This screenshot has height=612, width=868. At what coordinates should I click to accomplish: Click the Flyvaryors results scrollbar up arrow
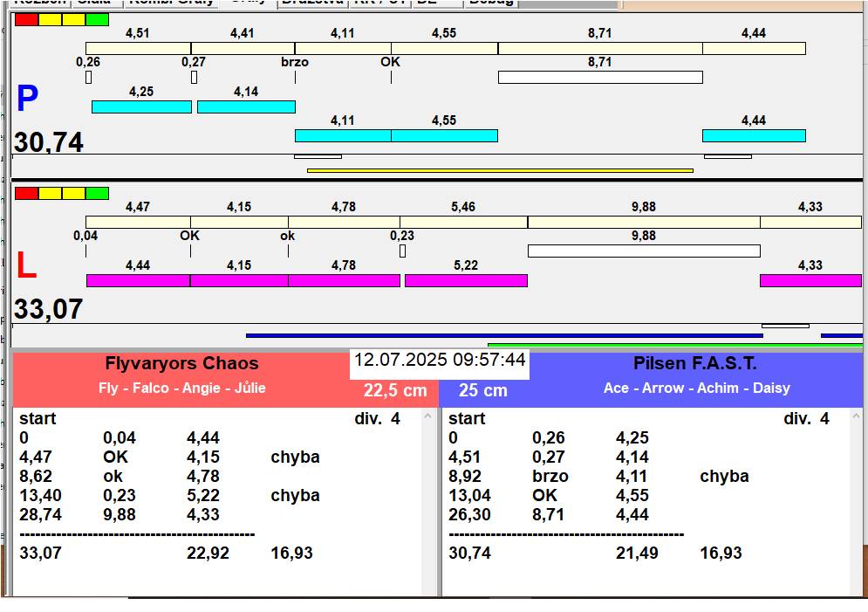(x=428, y=416)
